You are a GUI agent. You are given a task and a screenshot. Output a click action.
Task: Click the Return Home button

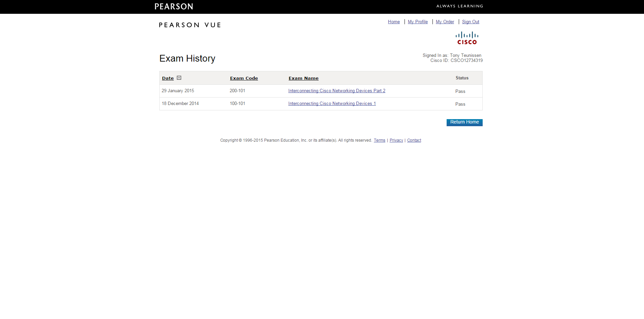[x=464, y=122]
